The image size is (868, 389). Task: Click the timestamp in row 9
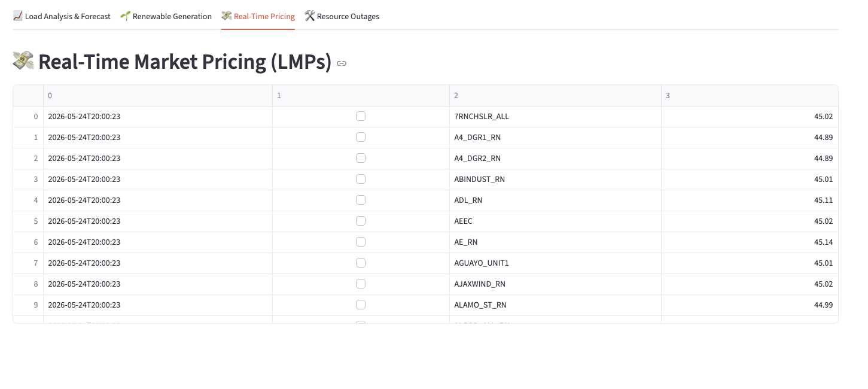(x=84, y=305)
